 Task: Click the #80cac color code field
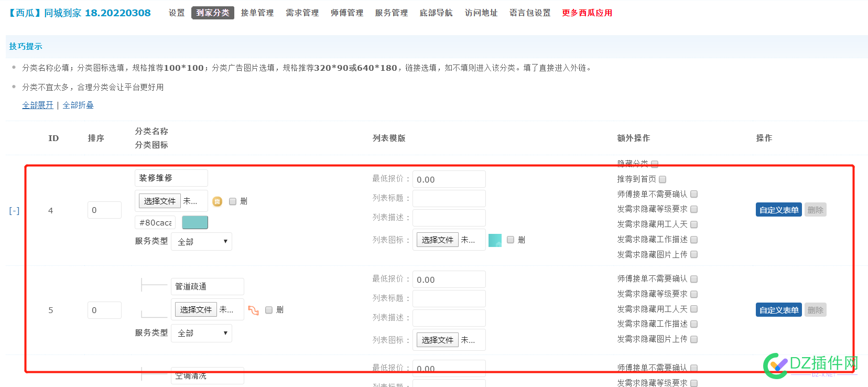click(155, 222)
